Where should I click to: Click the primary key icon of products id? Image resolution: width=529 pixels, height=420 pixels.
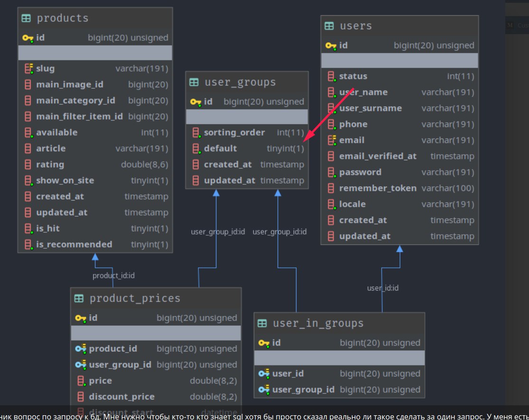coord(28,38)
